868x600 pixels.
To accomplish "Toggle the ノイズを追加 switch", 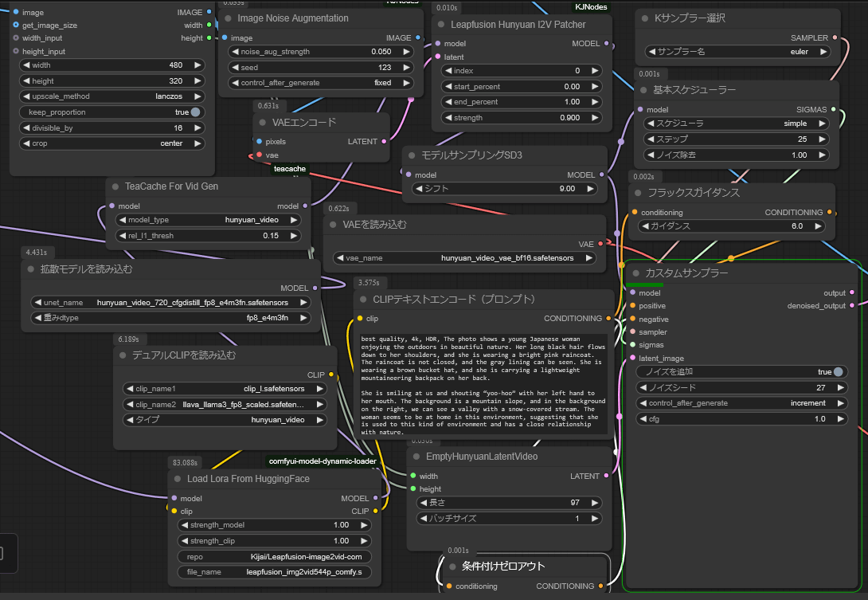I will coord(838,372).
